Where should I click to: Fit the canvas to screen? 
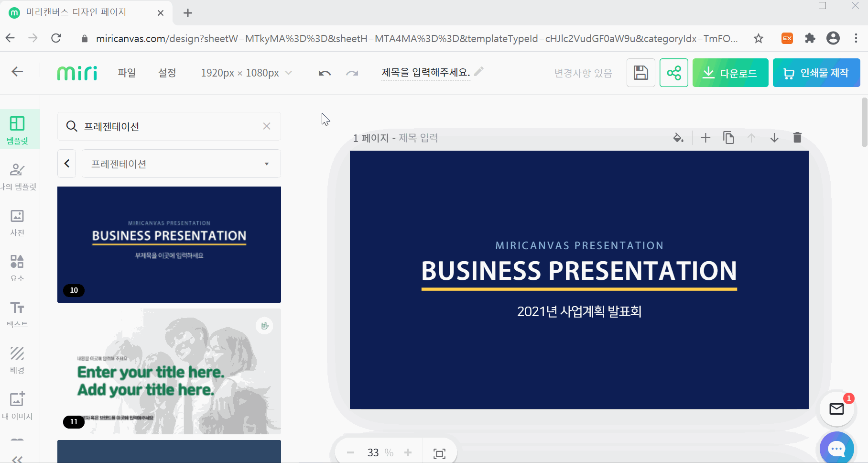tap(439, 453)
